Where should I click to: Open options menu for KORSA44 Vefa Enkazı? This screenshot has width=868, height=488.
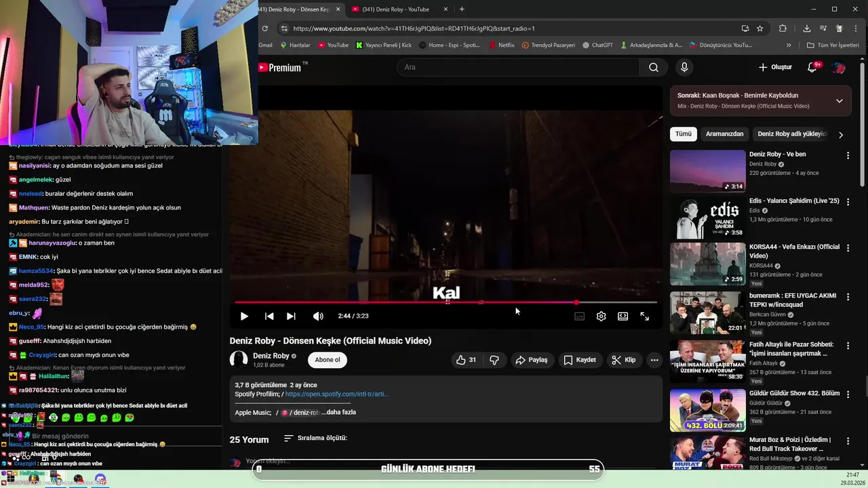[x=848, y=248]
